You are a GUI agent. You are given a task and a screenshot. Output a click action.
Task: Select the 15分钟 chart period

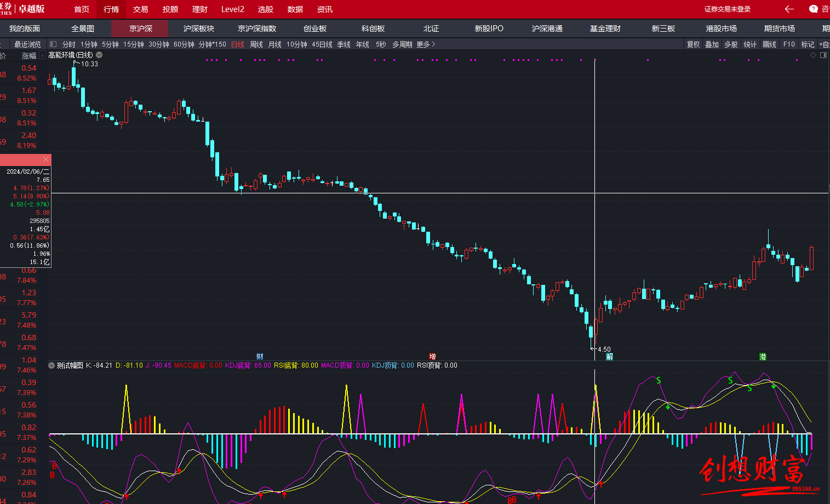point(134,44)
